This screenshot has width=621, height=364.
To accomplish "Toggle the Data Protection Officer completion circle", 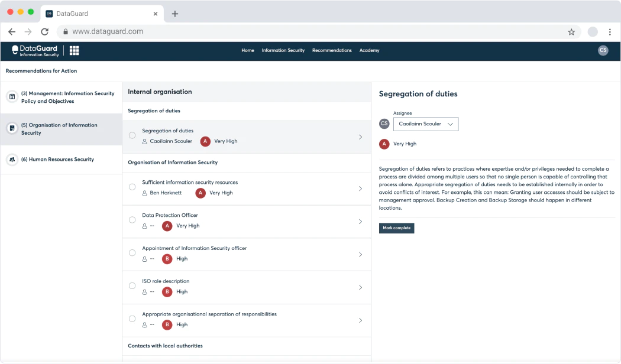I will click(132, 220).
